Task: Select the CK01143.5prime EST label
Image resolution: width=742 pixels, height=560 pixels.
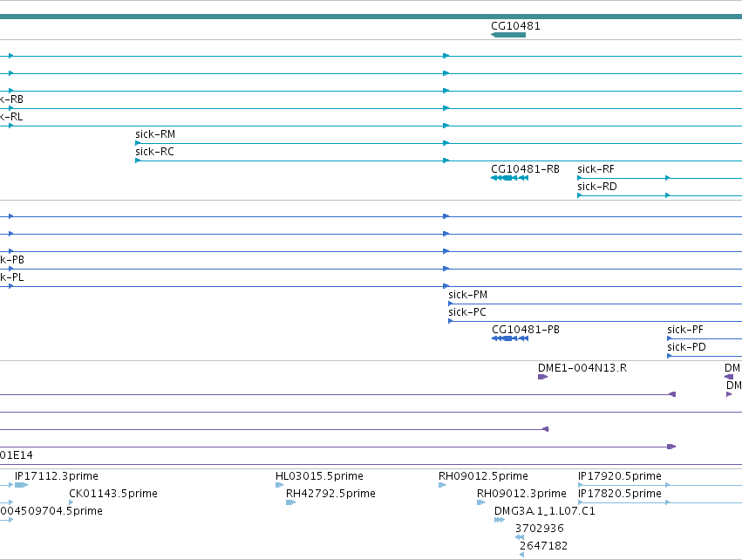Action: [113, 494]
